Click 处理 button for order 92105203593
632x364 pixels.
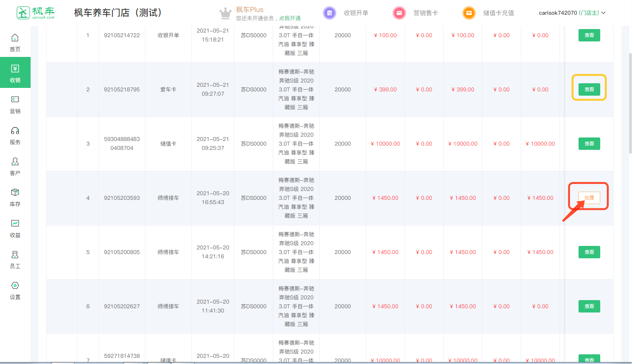pyautogui.click(x=589, y=198)
